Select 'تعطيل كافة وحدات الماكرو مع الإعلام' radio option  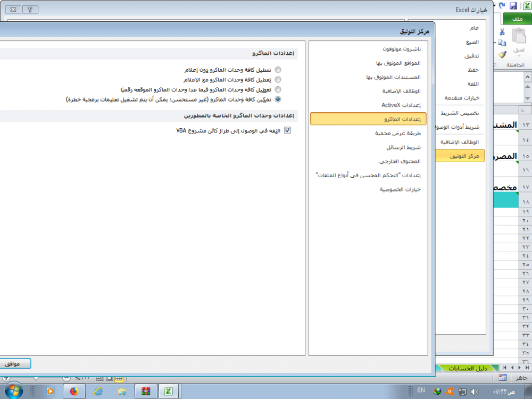pyautogui.click(x=278, y=80)
